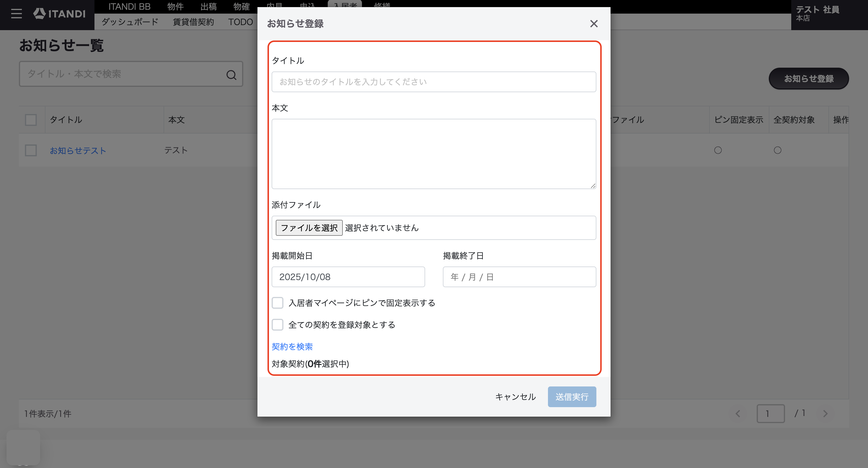Click the テスト body cell

coord(176,150)
